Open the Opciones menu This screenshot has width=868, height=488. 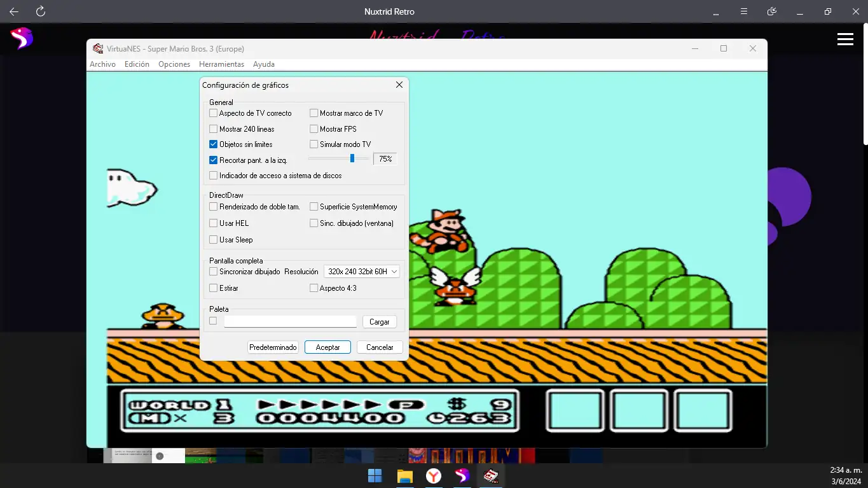pyautogui.click(x=174, y=64)
